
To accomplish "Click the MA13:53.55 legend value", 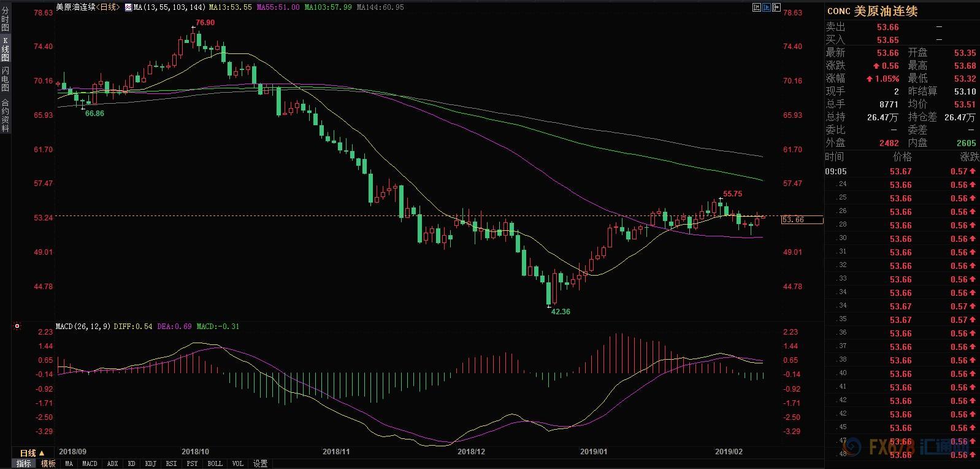I will (x=230, y=7).
